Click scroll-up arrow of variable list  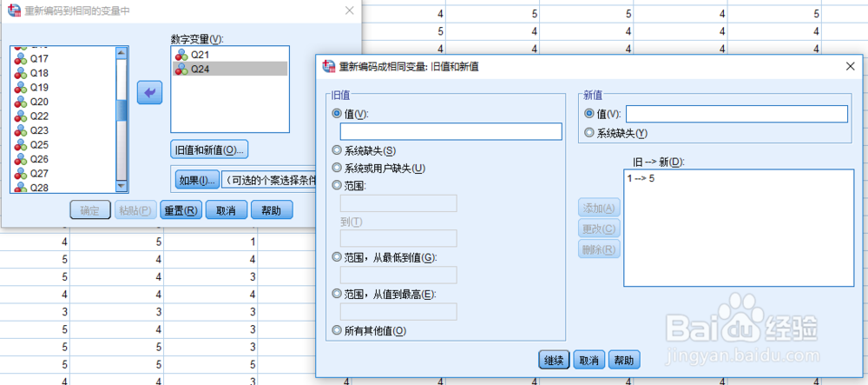122,53
